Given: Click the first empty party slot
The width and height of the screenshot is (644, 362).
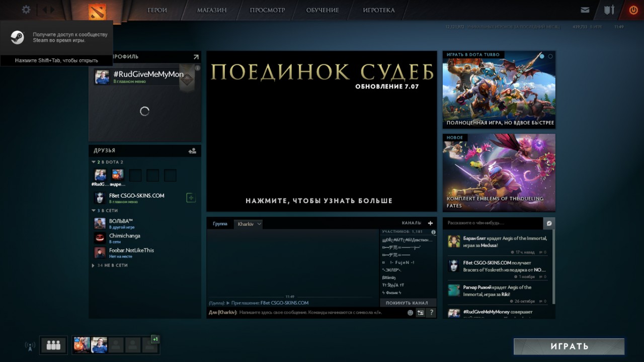Looking at the screenshot, I should click(x=116, y=345).
